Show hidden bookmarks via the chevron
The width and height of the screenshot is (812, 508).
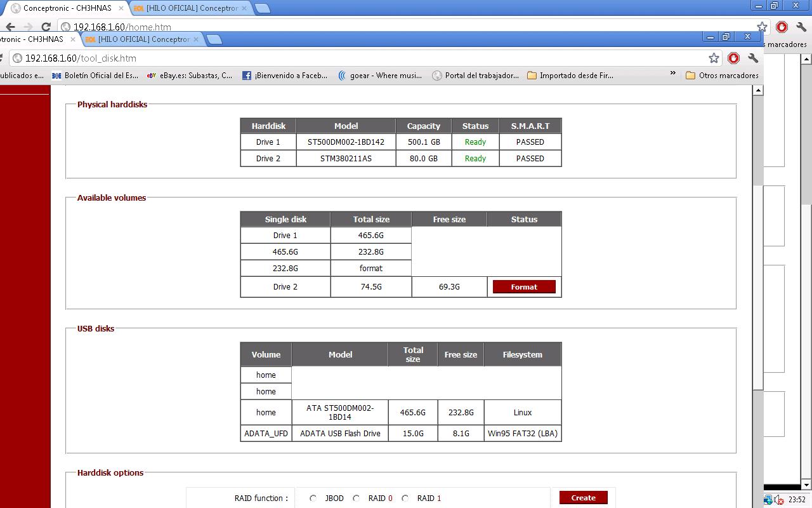[672, 74]
